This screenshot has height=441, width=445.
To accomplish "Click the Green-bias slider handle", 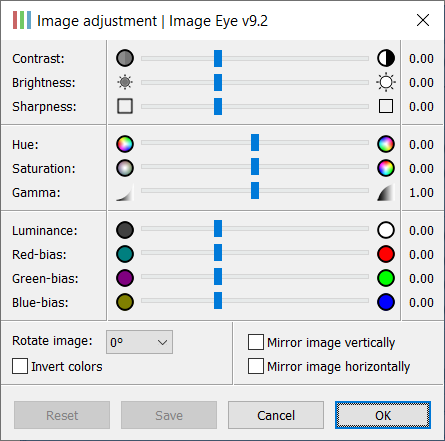I will point(218,276).
